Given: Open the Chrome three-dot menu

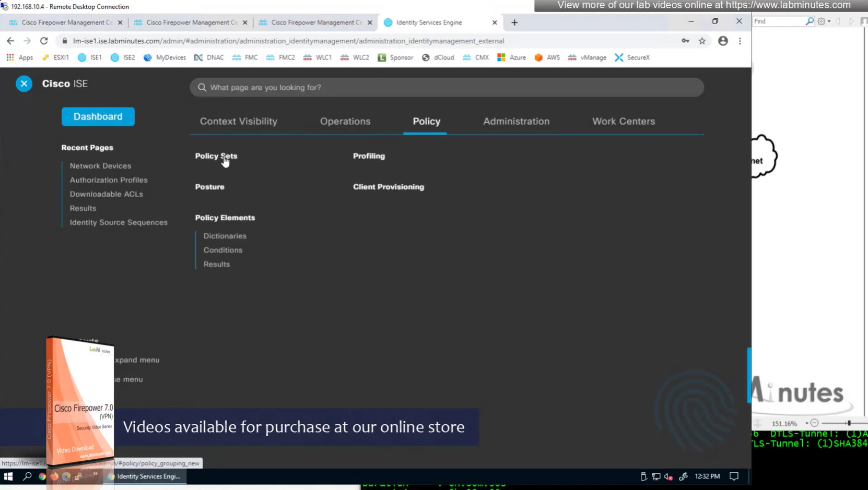Looking at the screenshot, I should tap(740, 41).
